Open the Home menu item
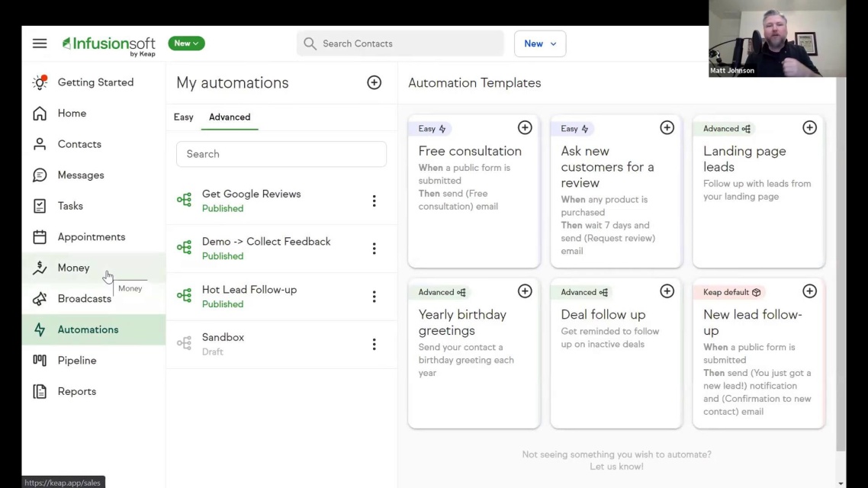The height and width of the screenshot is (488, 868). pos(94,113)
